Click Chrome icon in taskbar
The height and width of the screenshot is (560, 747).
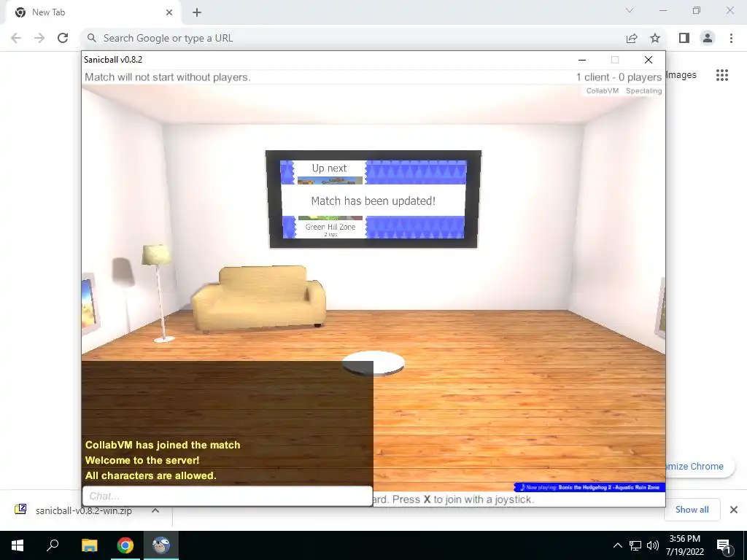point(125,545)
